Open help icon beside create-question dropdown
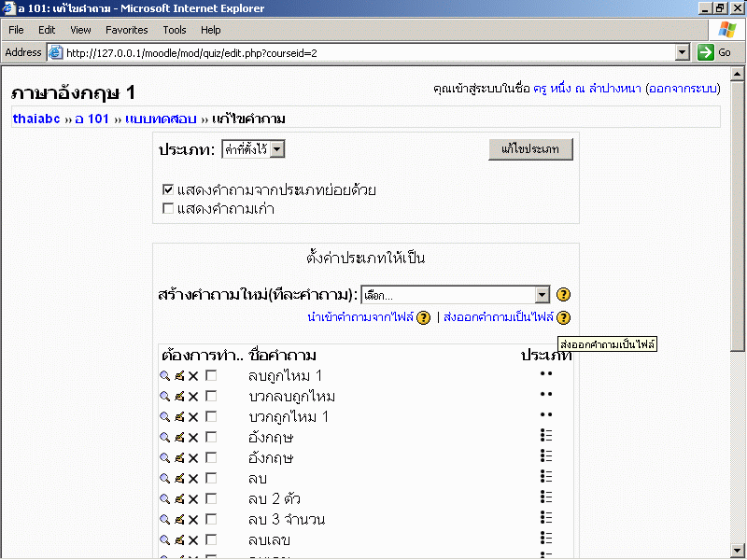This screenshot has width=747, height=560. (x=563, y=295)
